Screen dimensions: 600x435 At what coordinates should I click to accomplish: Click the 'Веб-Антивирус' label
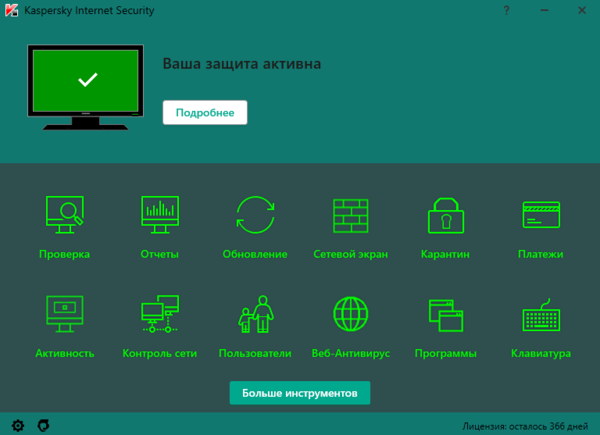(351, 354)
